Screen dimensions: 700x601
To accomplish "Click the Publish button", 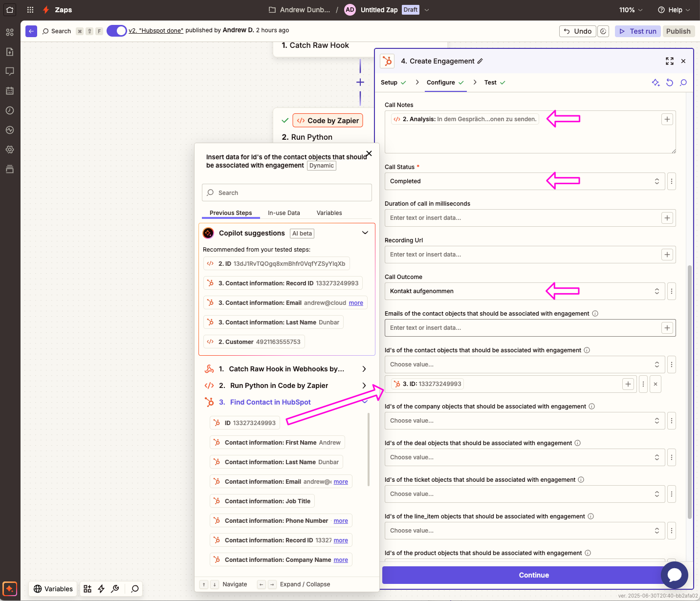I will [678, 31].
